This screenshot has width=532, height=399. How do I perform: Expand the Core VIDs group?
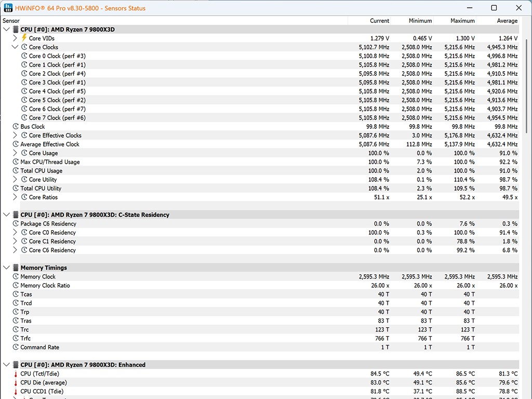point(15,38)
